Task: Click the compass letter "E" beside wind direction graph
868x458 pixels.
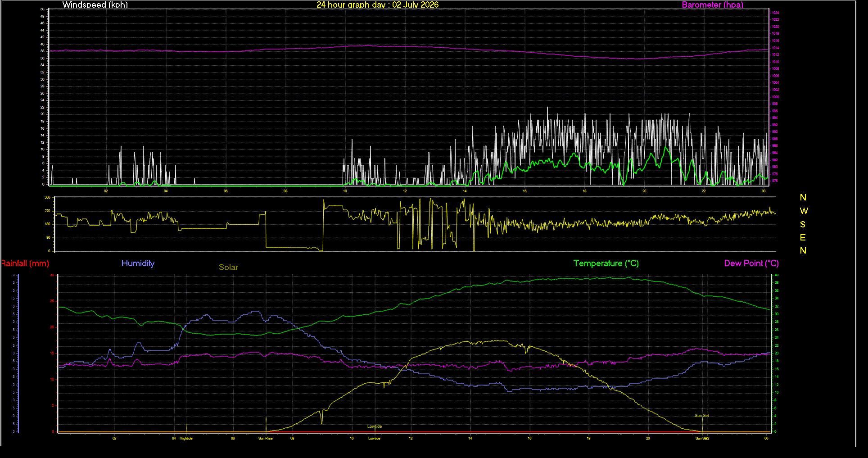Action: (803, 237)
